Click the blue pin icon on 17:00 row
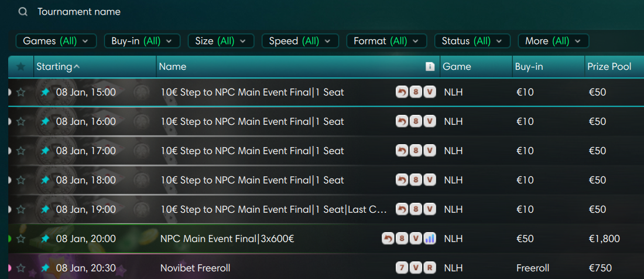The width and height of the screenshot is (644, 279). click(45, 151)
